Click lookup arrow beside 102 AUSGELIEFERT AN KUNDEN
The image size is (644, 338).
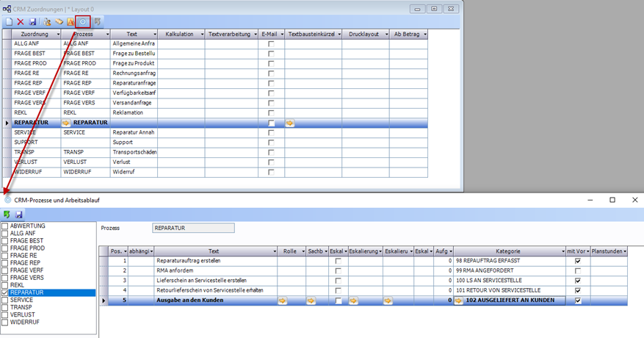coord(459,301)
